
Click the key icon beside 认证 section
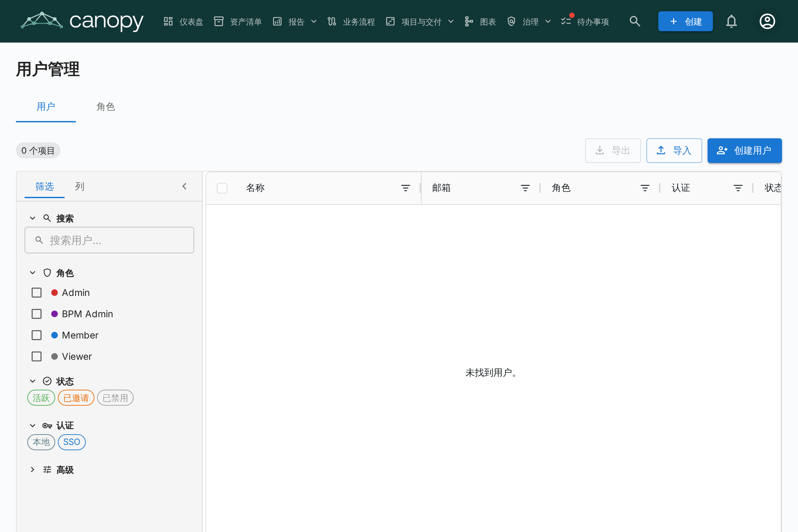point(47,426)
